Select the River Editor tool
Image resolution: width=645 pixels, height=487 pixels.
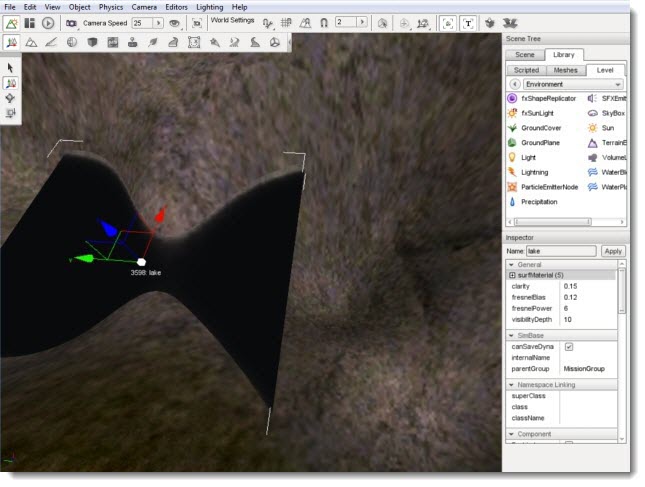coord(234,42)
